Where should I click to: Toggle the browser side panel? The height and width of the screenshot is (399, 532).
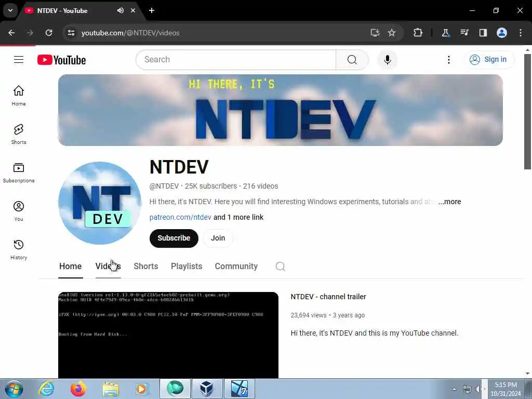tap(483, 33)
